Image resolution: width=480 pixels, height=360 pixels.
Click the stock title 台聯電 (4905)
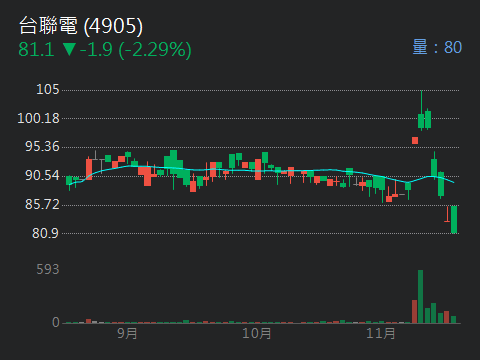(x=81, y=26)
